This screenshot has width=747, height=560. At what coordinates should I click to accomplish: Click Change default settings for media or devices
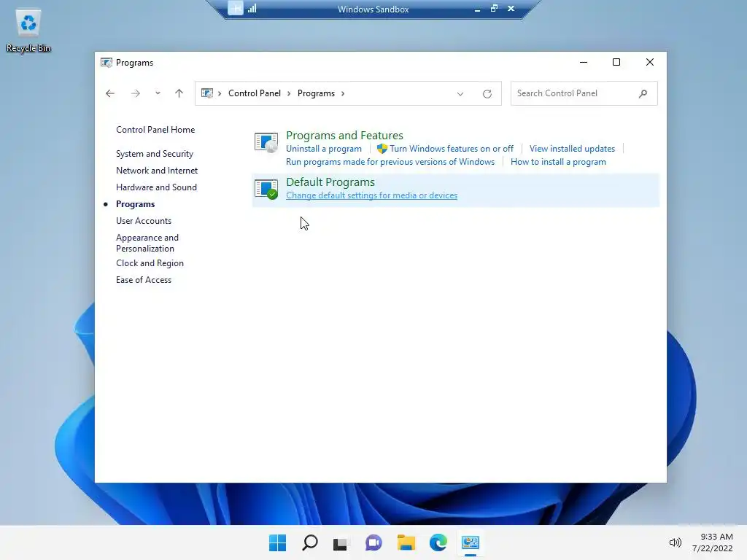pos(371,195)
